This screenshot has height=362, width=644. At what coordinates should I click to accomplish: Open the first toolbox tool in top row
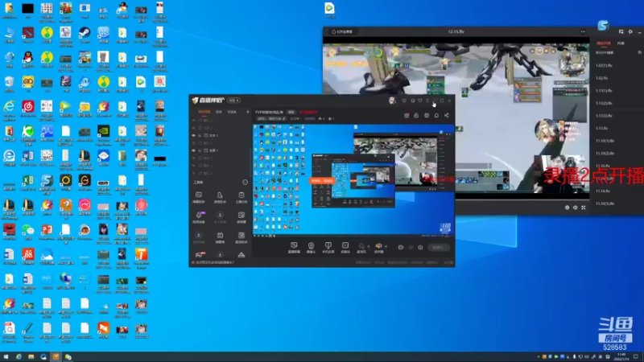tap(199, 196)
